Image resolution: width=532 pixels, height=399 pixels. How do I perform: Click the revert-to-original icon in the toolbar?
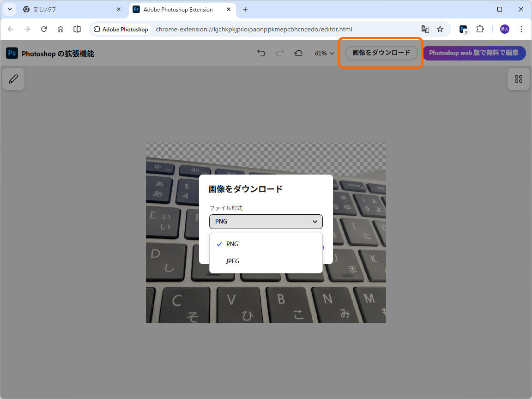[x=298, y=53]
